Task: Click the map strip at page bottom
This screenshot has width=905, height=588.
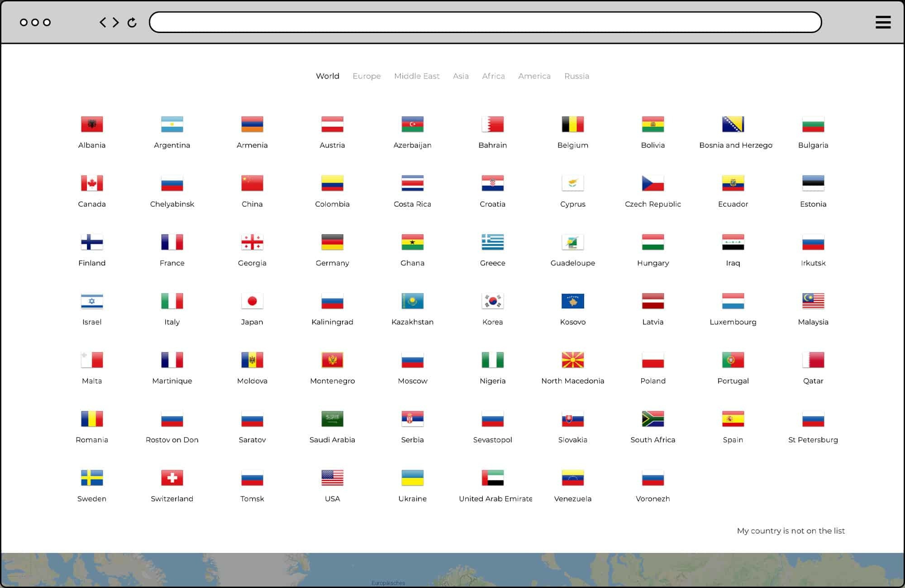Action: coord(452,570)
